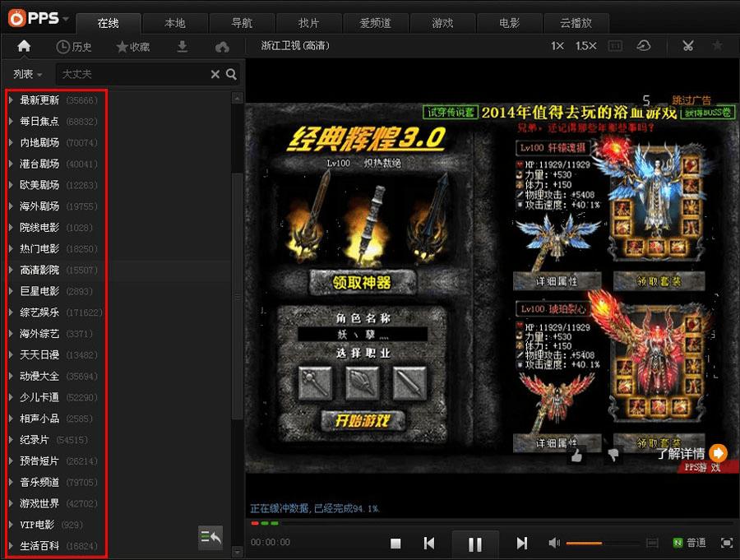
Task: Select 热门电影 in the list
Action: tap(39, 249)
